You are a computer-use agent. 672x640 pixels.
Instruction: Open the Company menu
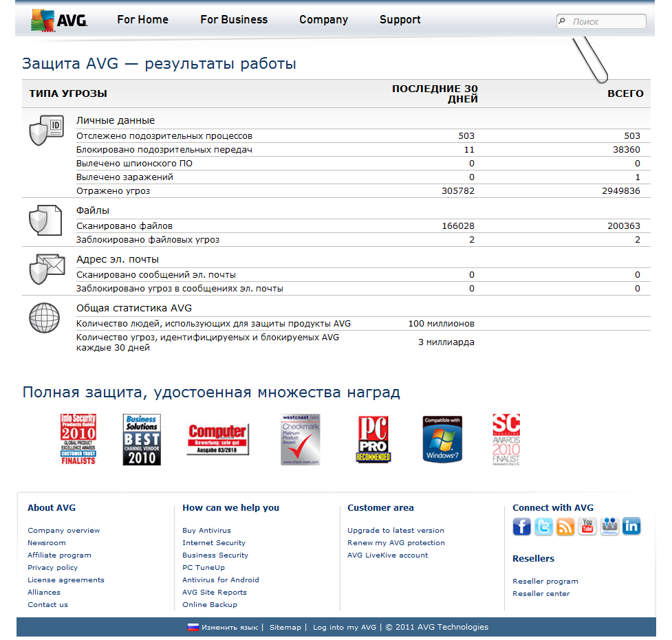pyautogui.click(x=323, y=20)
